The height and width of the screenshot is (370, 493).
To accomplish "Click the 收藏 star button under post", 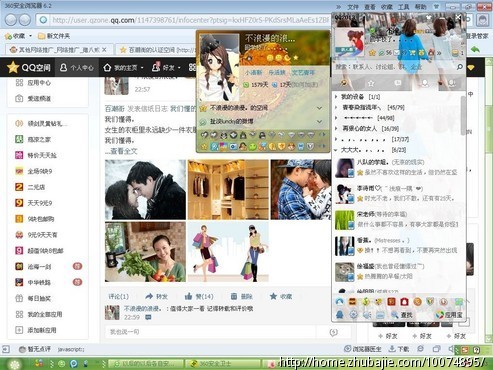I will pos(281,296).
